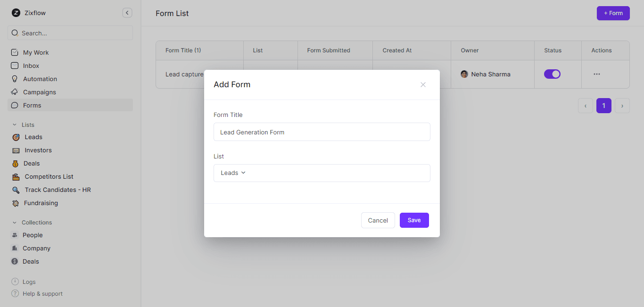Open the Competitors List from sidebar
The image size is (644, 307).
48,176
